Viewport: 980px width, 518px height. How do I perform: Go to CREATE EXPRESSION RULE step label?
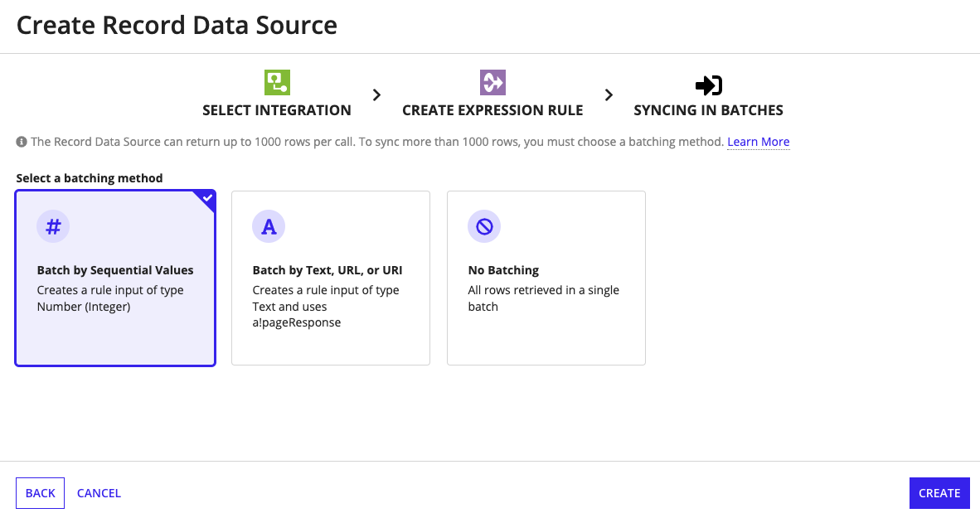492,110
